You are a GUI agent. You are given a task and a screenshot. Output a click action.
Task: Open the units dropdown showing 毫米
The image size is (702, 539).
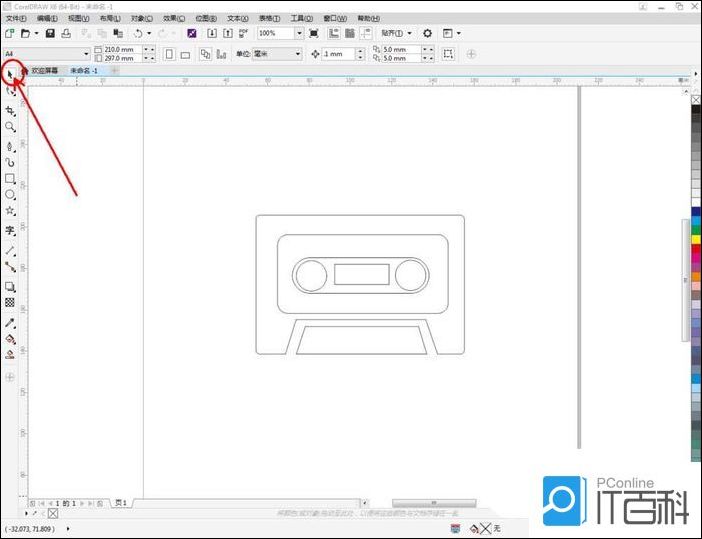(x=297, y=54)
